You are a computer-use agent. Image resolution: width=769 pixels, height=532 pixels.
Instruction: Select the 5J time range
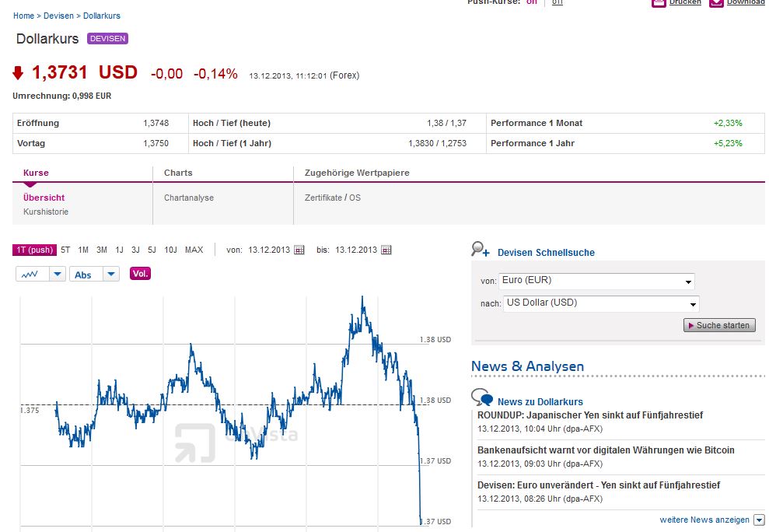[152, 250]
